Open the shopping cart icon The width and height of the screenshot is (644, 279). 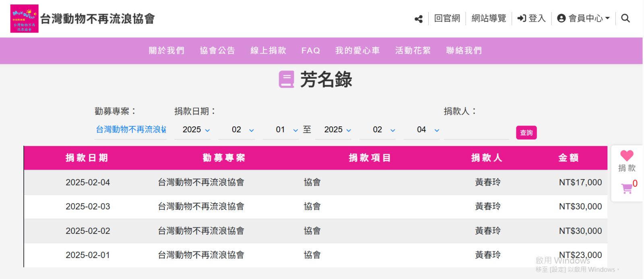[627, 188]
